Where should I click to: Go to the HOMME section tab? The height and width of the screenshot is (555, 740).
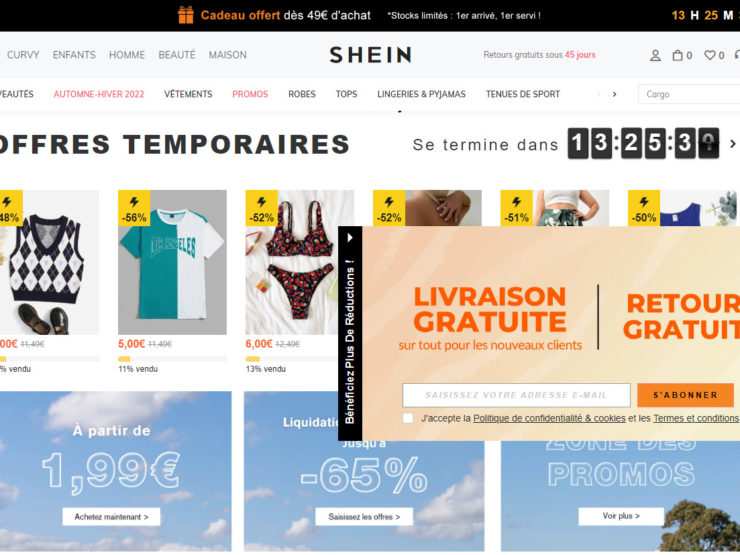(x=127, y=55)
